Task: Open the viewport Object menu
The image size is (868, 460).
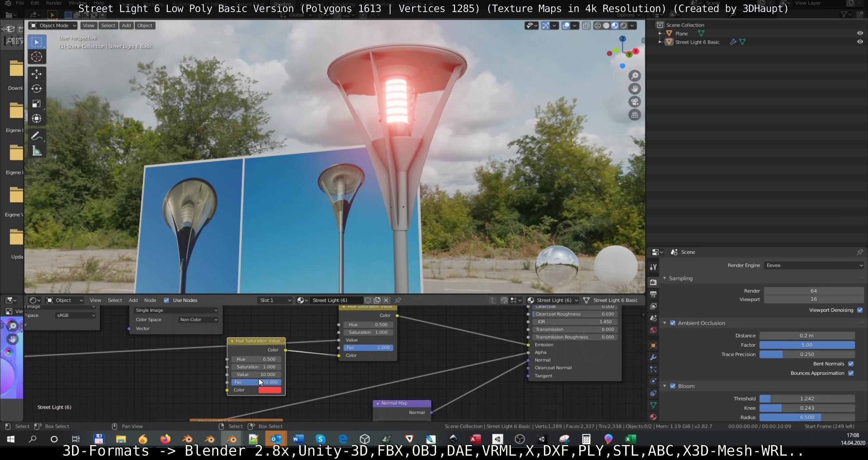Action: pyautogui.click(x=145, y=25)
